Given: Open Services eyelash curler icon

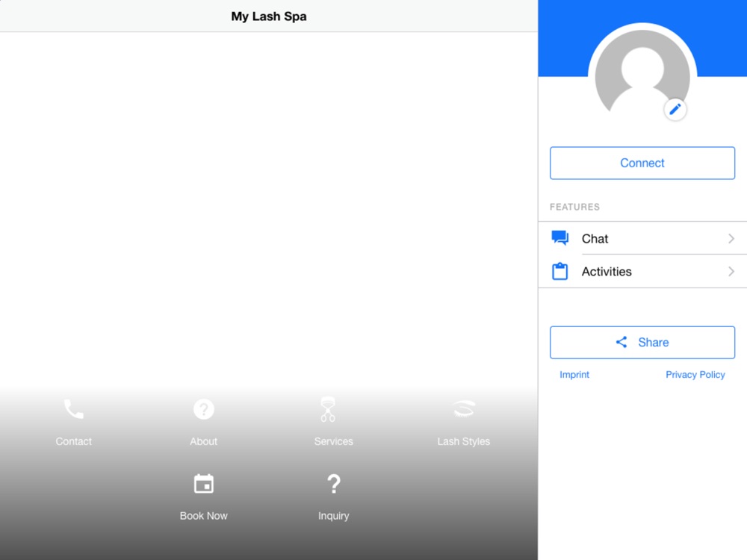Looking at the screenshot, I should click(x=328, y=409).
